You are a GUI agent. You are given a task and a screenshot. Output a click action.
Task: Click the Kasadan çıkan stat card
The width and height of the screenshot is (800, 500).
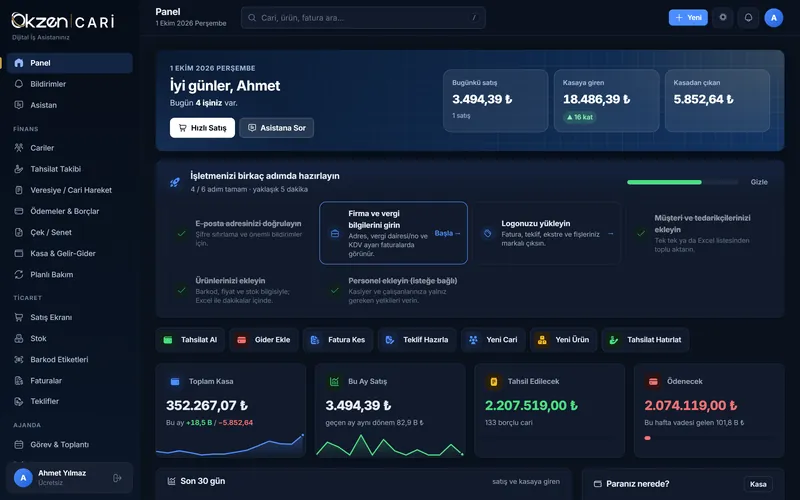pyautogui.click(x=717, y=101)
